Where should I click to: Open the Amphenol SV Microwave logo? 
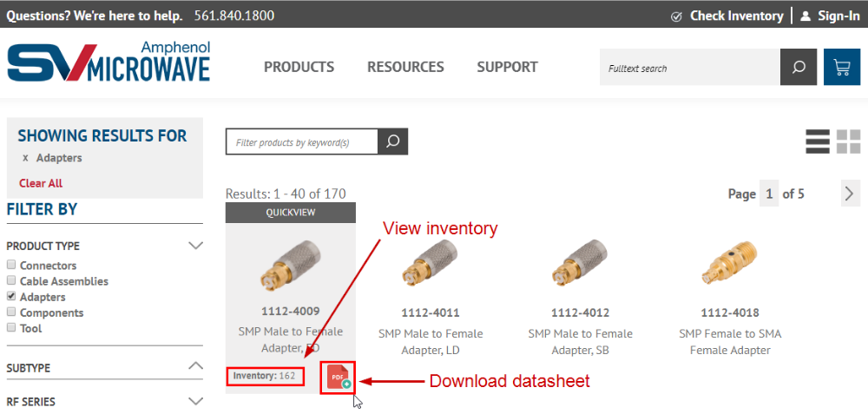[x=108, y=62]
